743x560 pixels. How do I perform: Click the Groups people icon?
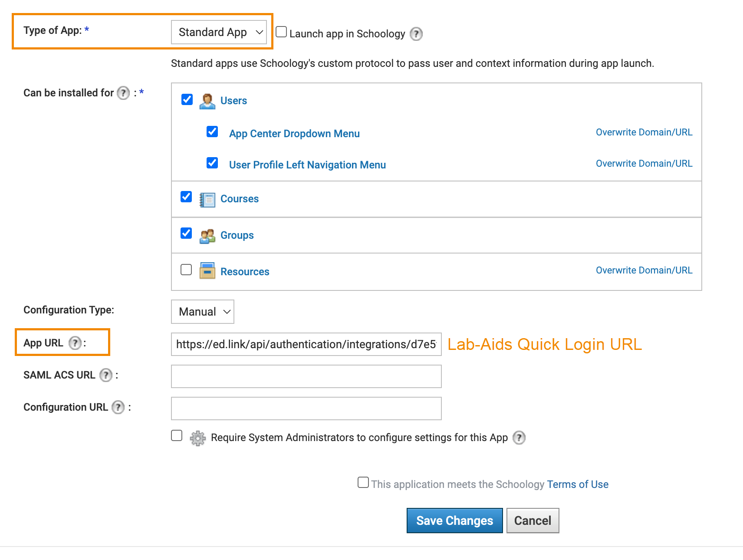207,236
